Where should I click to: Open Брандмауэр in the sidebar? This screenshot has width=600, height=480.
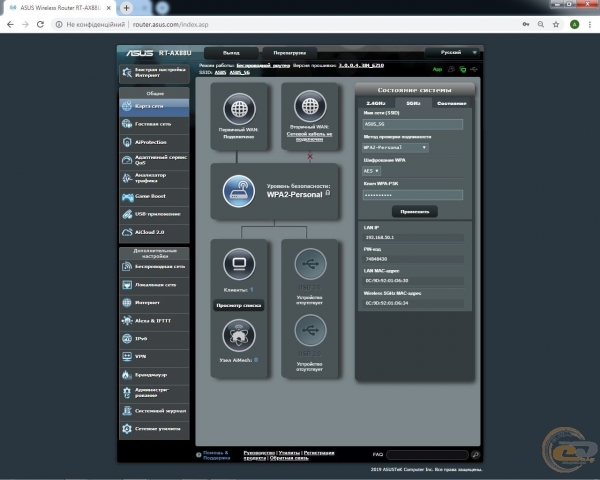click(154, 375)
